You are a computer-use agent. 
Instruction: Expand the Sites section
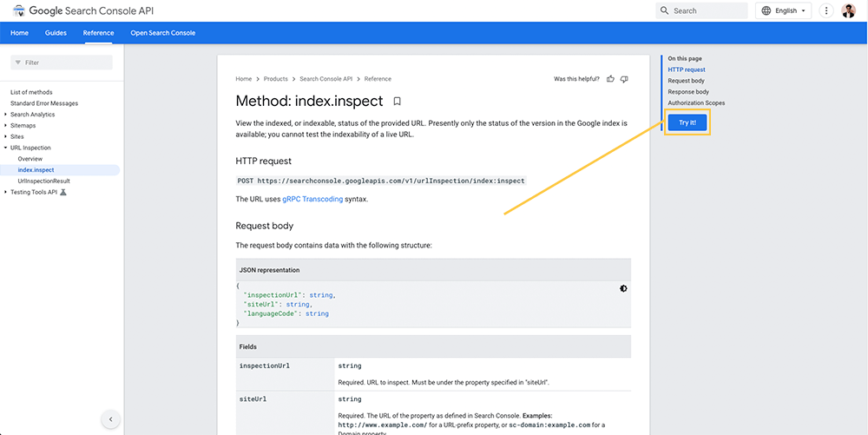point(5,136)
